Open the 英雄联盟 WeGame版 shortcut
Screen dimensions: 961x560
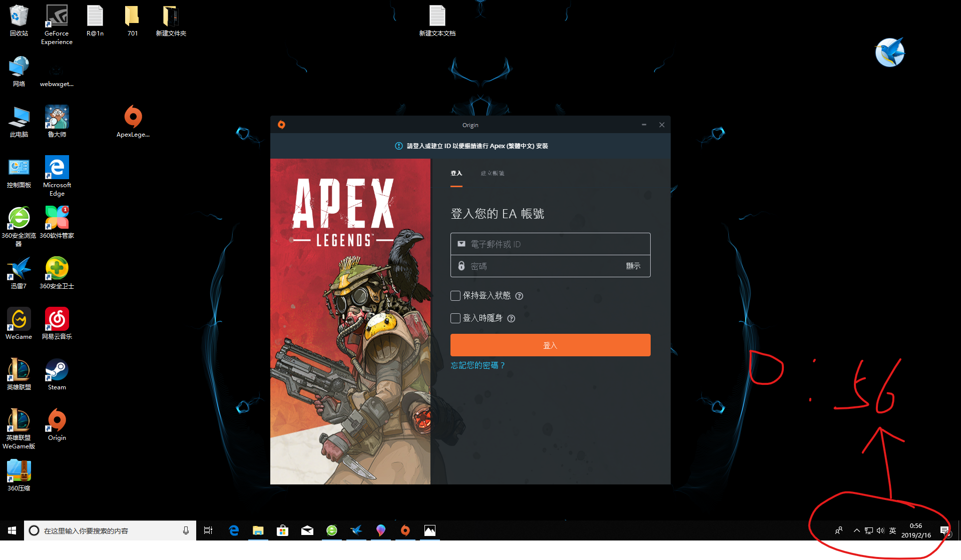coord(19,429)
